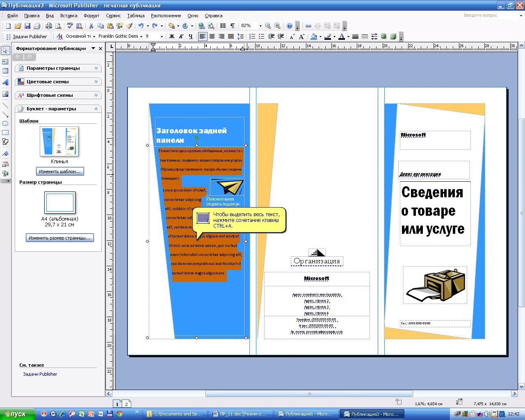Click the Picture Frame tool
Image resolution: width=525 pixels, height=420 pixels.
[5, 94]
